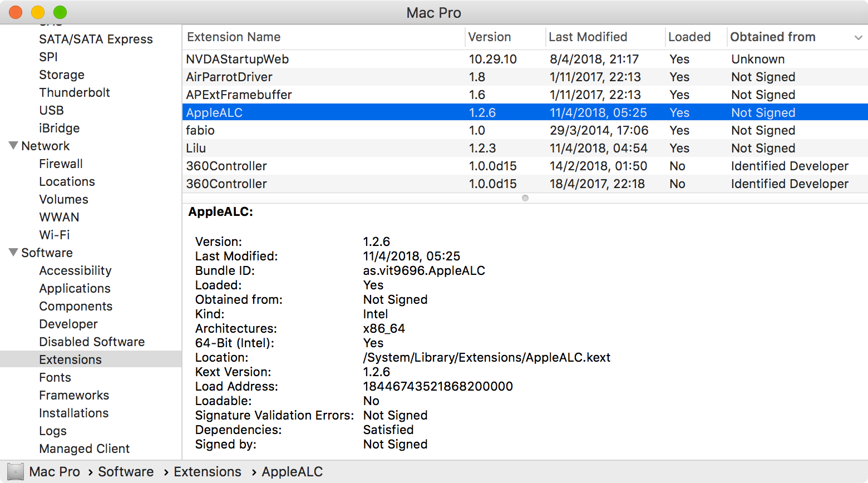This screenshot has height=483, width=868.
Task: Sort by Obtained from column header
Action: (x=773, y=37)
